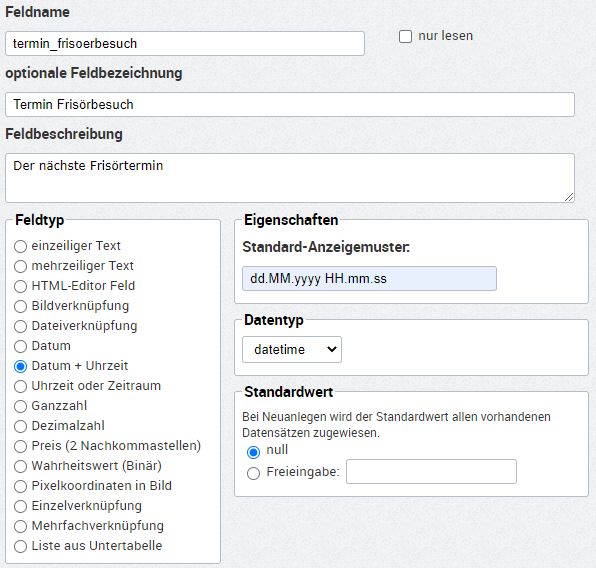Choose 'Dateiverknüpfung' field type

[x=20, y=326]
